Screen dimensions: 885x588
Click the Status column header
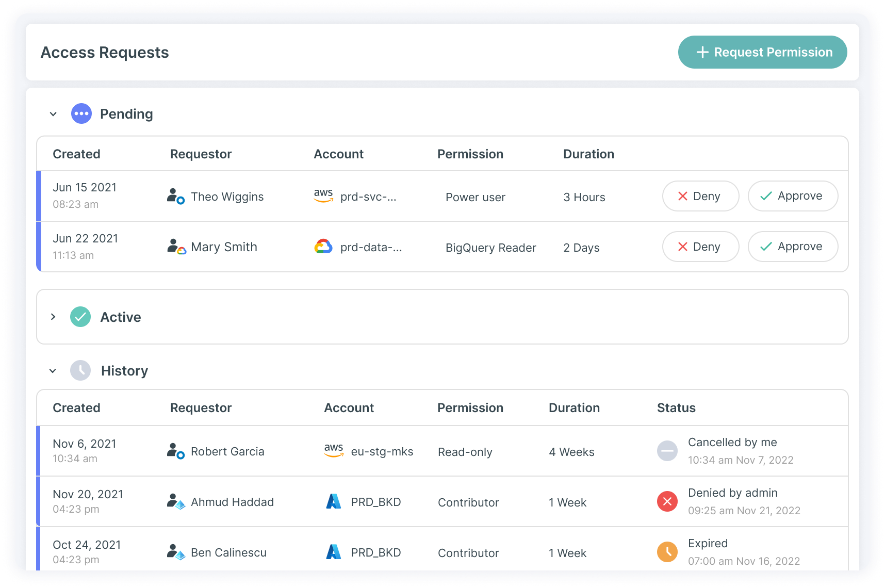676,407
